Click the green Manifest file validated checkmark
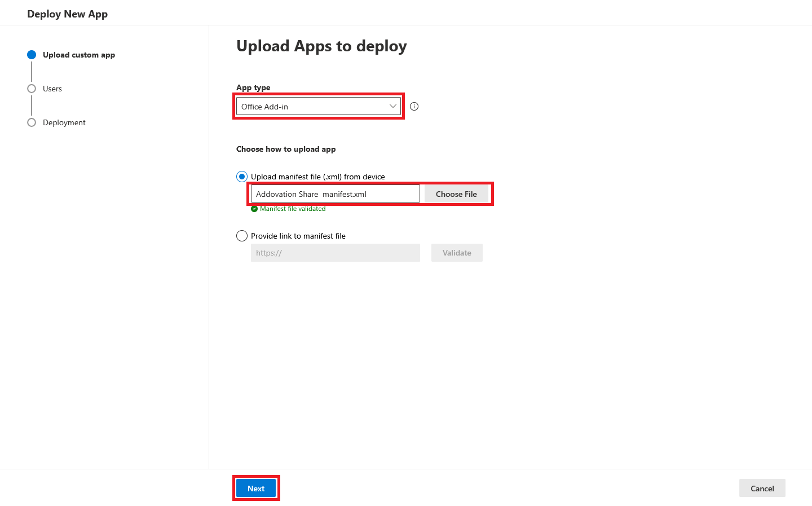Screen dimensions: 812x506 click(x=254, y=209)
